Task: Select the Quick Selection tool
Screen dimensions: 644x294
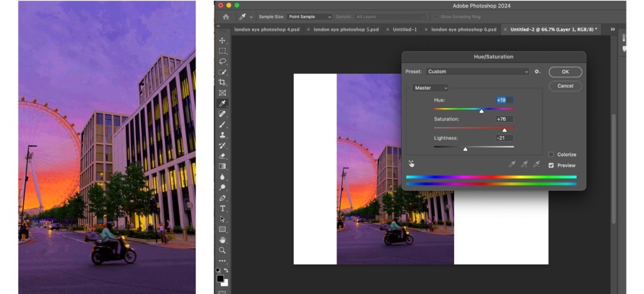Action: 222,72
